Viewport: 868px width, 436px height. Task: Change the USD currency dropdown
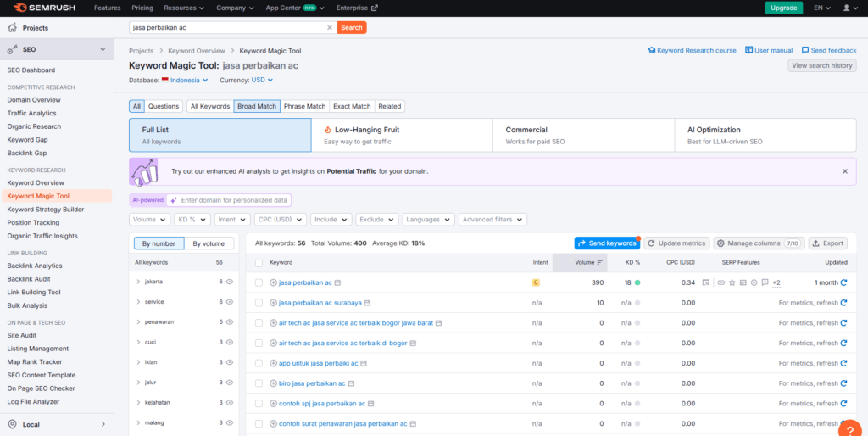tap(263, 81)
